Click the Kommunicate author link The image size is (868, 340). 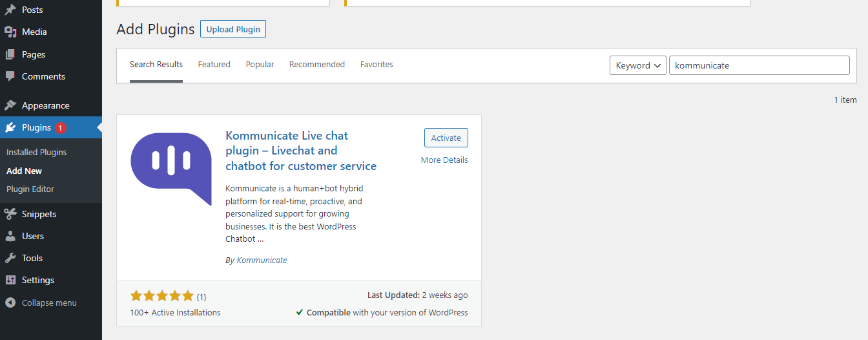point(262,260)
